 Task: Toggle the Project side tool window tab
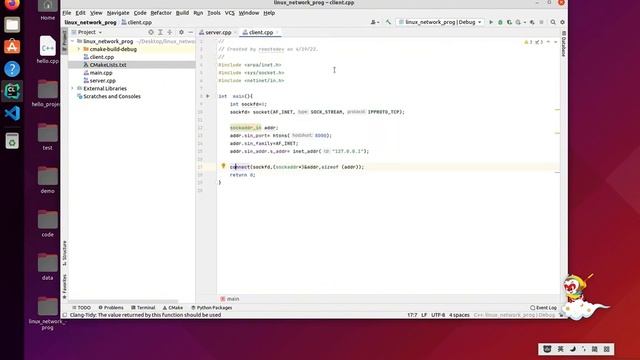pyautogui.click(x=64, y=41)
